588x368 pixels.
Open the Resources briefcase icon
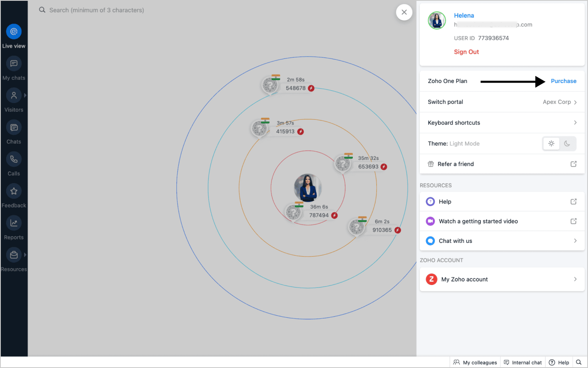click(x=14, y=255)
